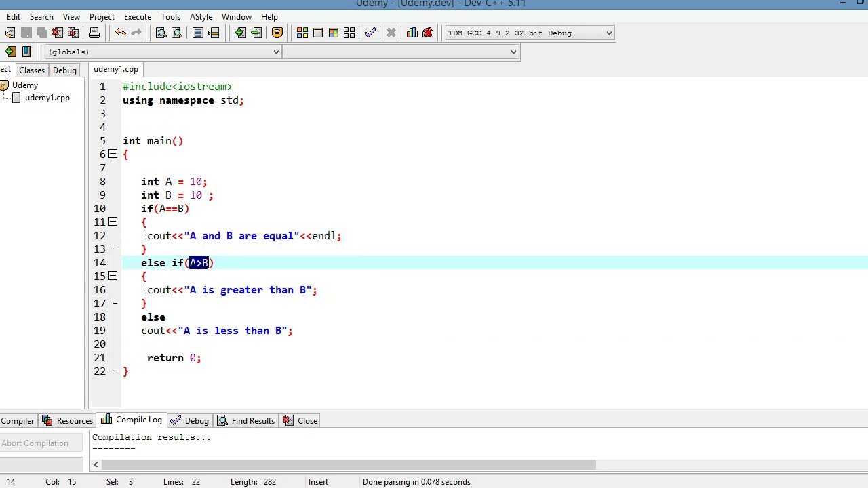Open the empty function list dropdown
This screenshot has width=868, height=488.
tap(401, 52)
